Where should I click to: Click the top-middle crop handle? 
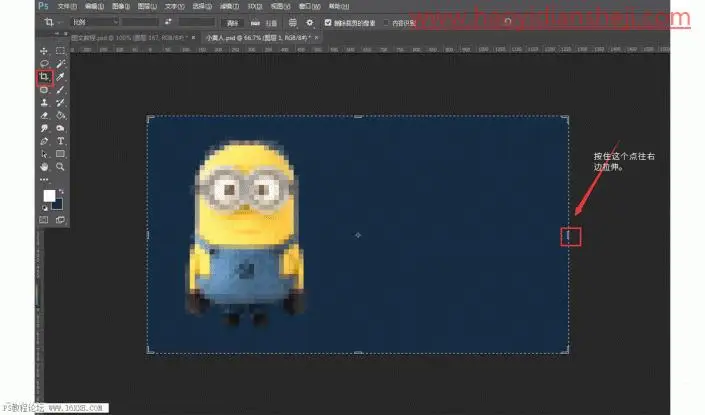[x=358, y=116]
